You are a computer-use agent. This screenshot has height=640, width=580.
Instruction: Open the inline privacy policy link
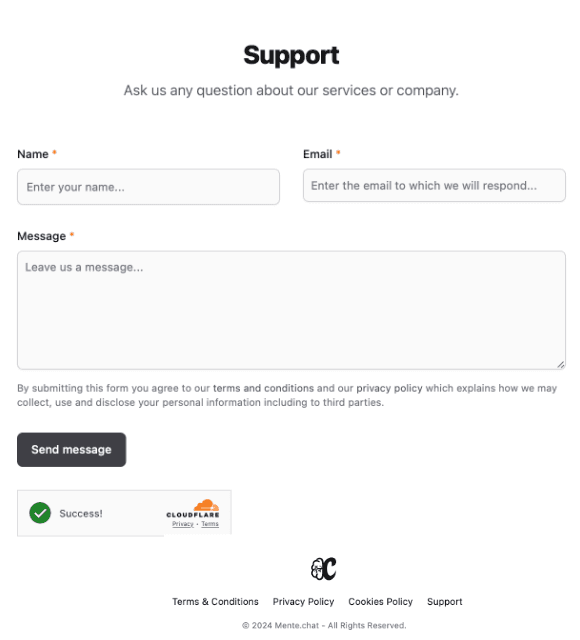tap(389, 388)
